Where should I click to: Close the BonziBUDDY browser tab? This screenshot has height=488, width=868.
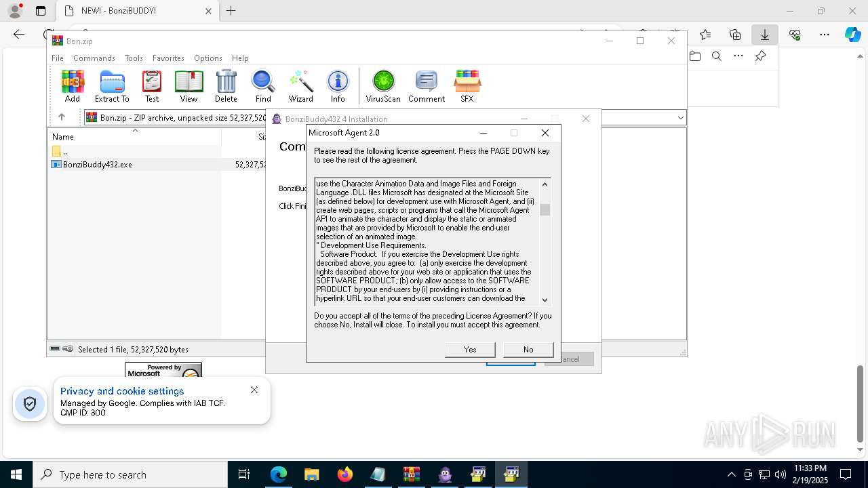tap(208, 11)
